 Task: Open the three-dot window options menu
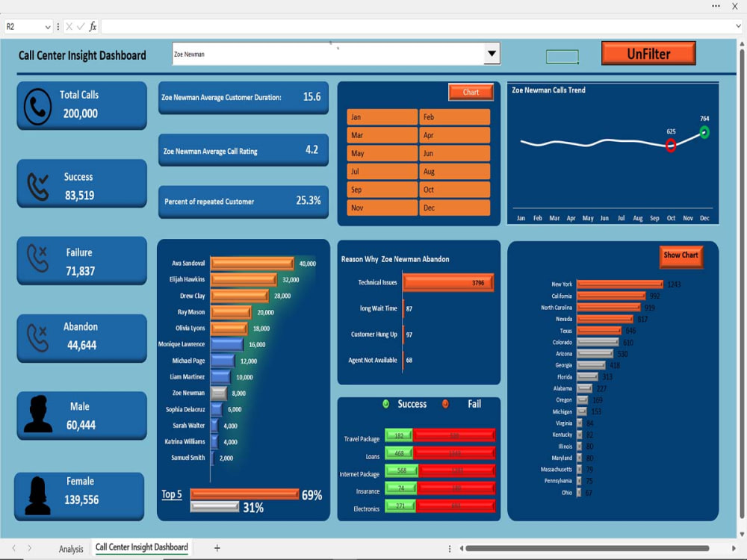pyautogui.click(x=716, y=6)
